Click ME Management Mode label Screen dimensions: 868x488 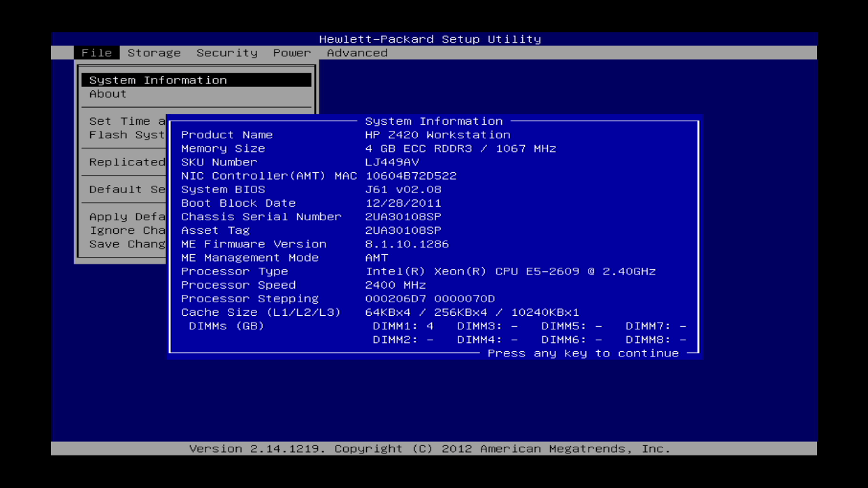[x=250, y=258]
